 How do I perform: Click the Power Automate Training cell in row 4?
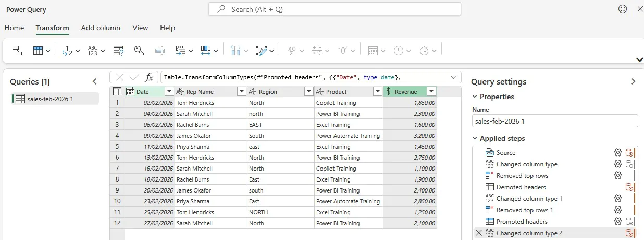[x=349, y=136]
